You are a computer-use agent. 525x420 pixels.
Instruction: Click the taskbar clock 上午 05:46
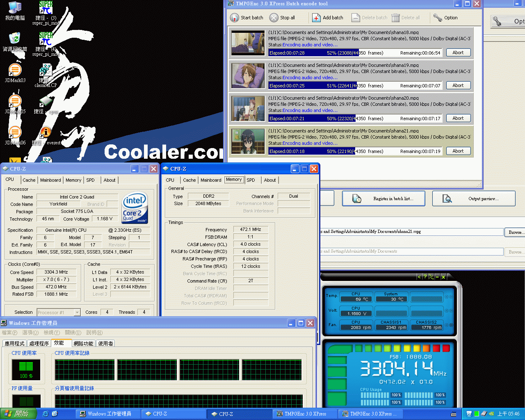click(x=508, y=414)
